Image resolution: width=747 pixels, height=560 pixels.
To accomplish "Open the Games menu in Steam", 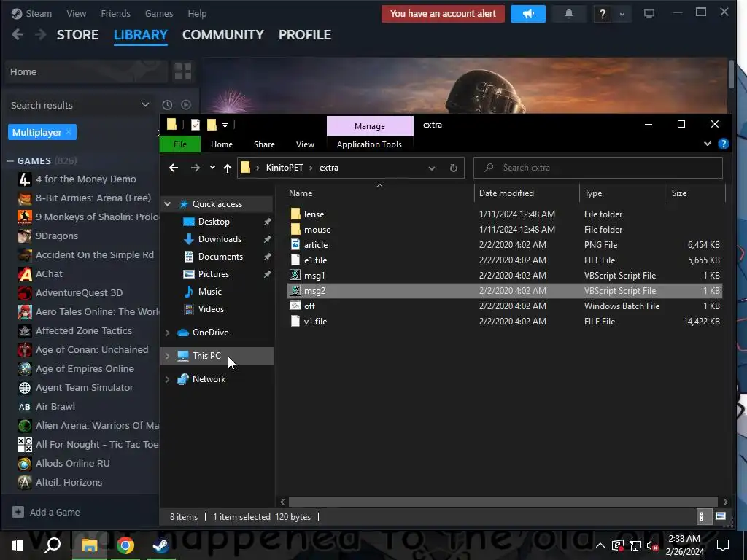I will click(x=158, y=13).
